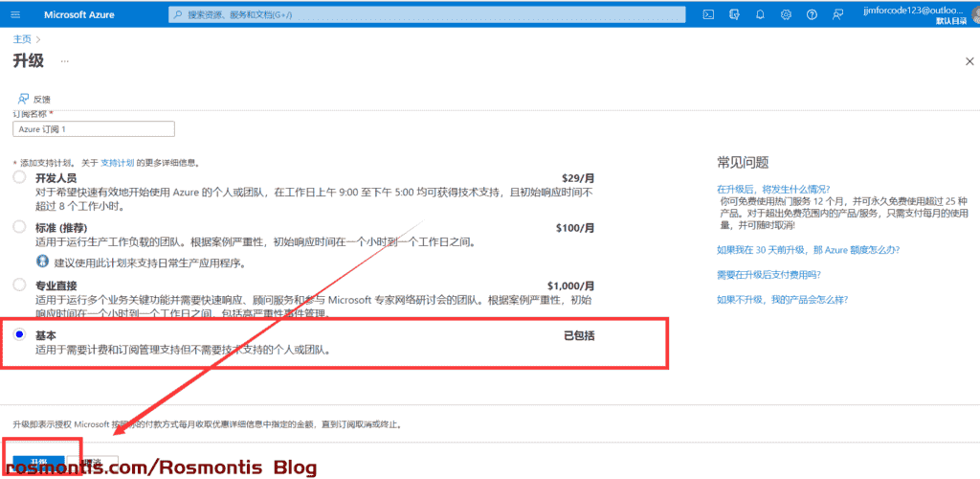Focus the subscription name field
The height and width of the screenshot is (479, 980).
pyautogui.click(x=94, y=128)
